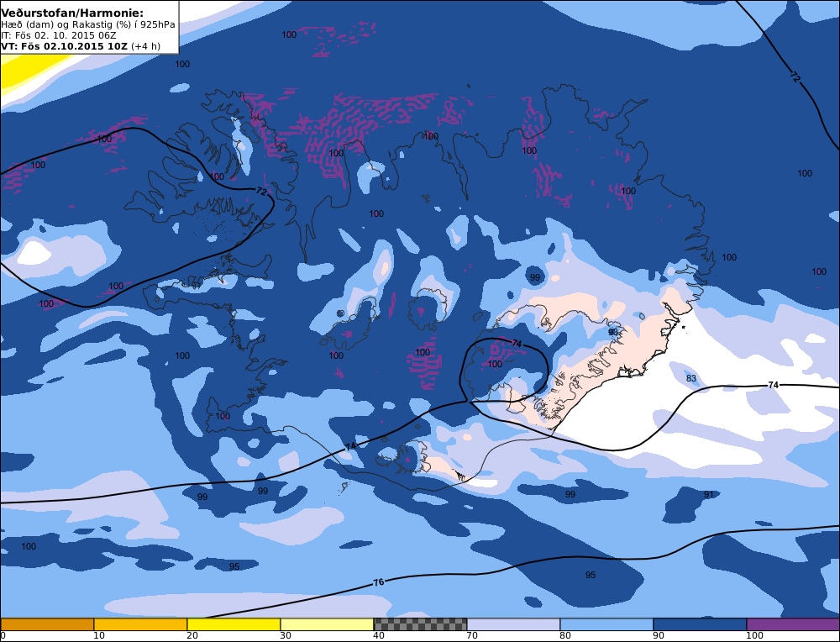Click the legend scale number '80'
The image size is (840, 642).
(x=565, y=636)
